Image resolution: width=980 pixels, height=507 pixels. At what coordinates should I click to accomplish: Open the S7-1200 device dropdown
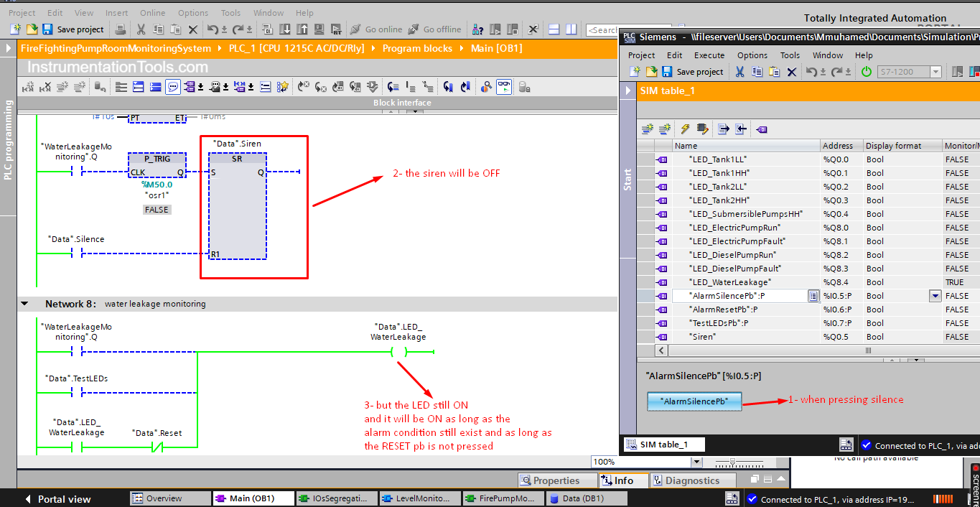pos(935,72)
